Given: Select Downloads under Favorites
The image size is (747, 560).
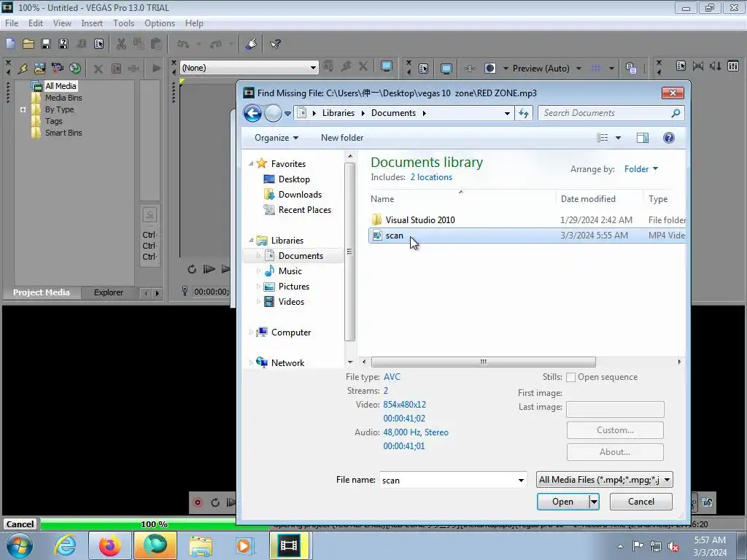Looking at the screenshot, I should coord(300,194).
